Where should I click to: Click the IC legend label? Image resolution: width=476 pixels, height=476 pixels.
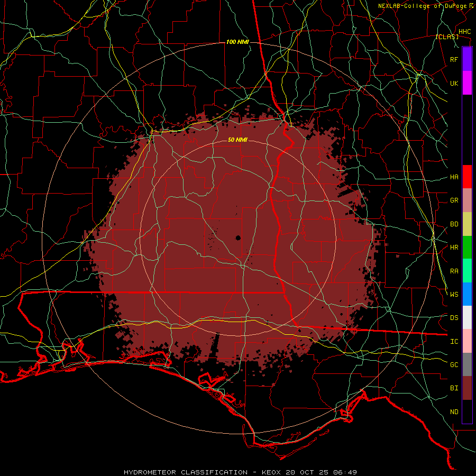pos(454,342)
